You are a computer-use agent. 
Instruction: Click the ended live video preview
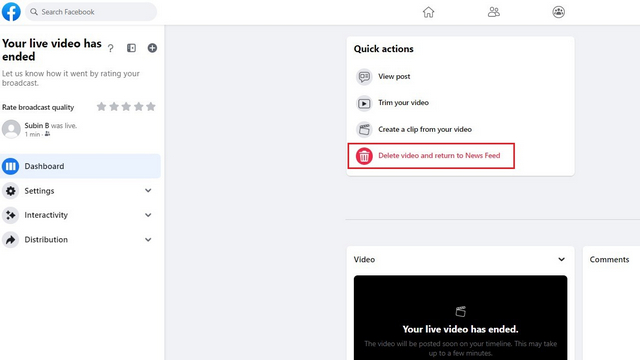[x=460, y=318]
